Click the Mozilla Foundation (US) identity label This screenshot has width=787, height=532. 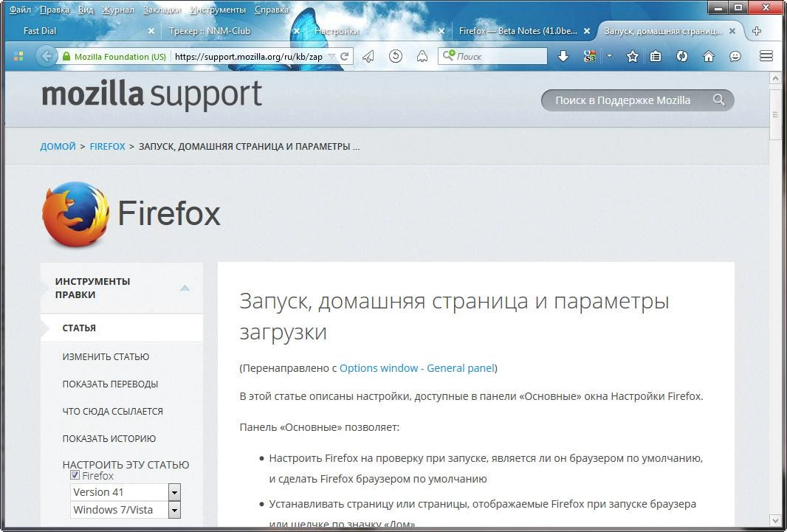click(x=120, y=57)
